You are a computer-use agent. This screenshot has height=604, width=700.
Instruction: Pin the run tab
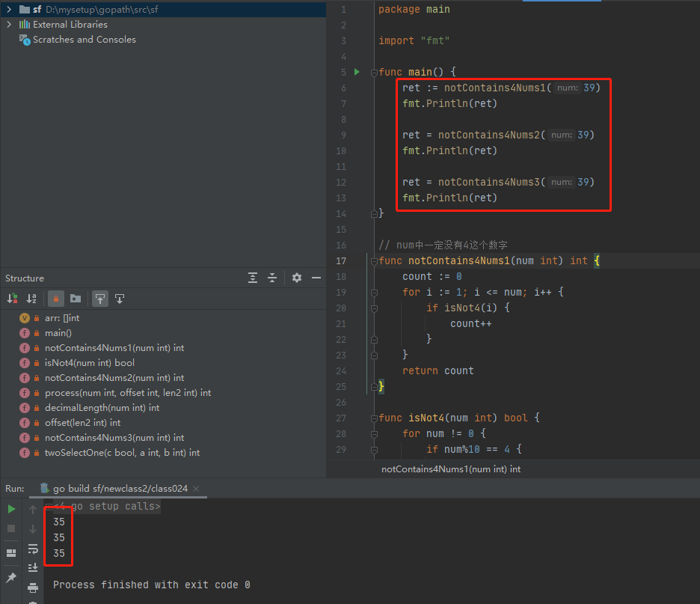(12, 577)
